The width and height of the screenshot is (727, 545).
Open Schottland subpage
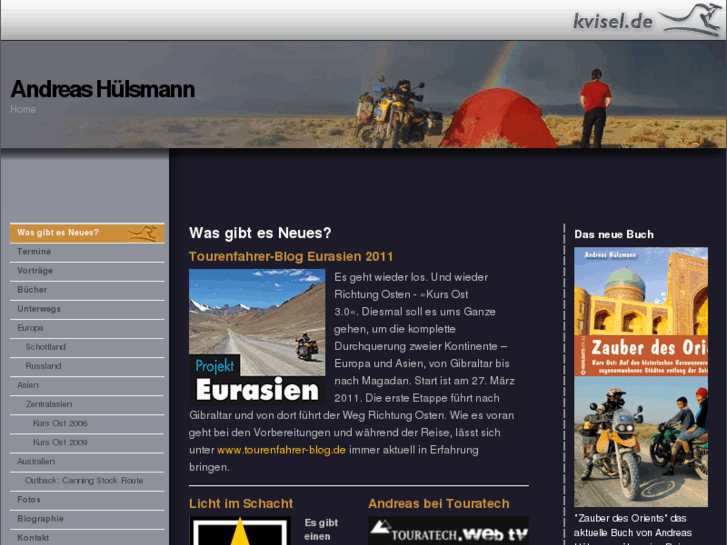tap(87, 347)
